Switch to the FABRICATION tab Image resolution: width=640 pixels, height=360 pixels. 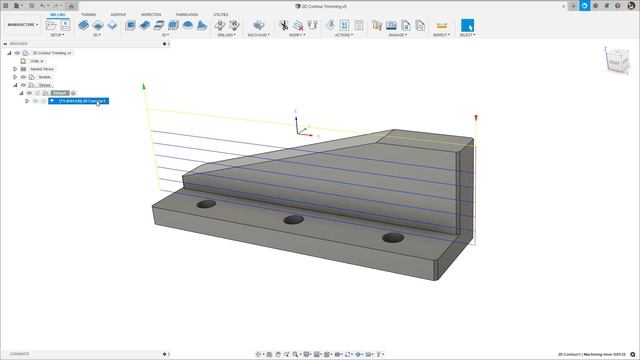[187, 15]
